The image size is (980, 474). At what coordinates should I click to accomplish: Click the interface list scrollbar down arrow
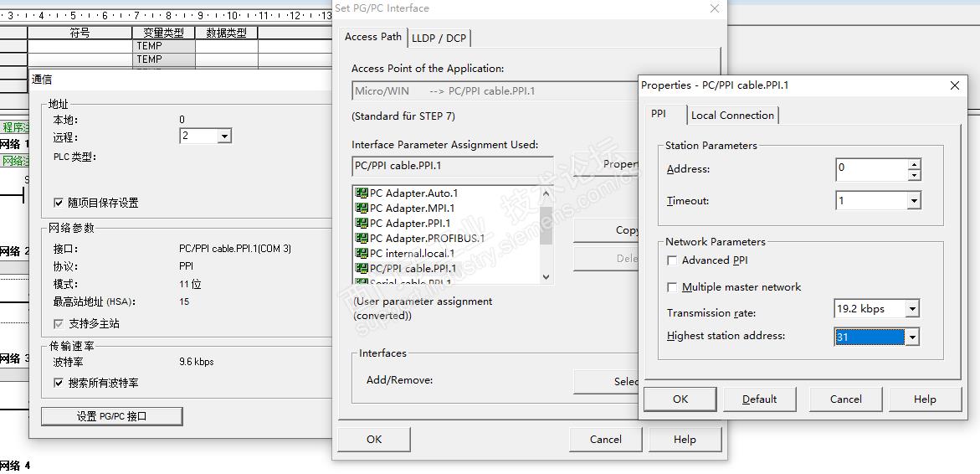tap(546, 277)
